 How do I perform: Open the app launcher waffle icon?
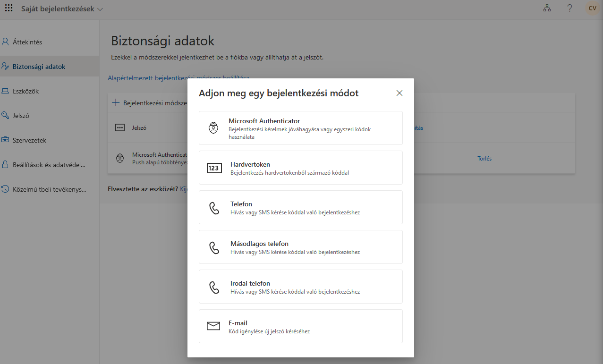click(x=8, y=8)
